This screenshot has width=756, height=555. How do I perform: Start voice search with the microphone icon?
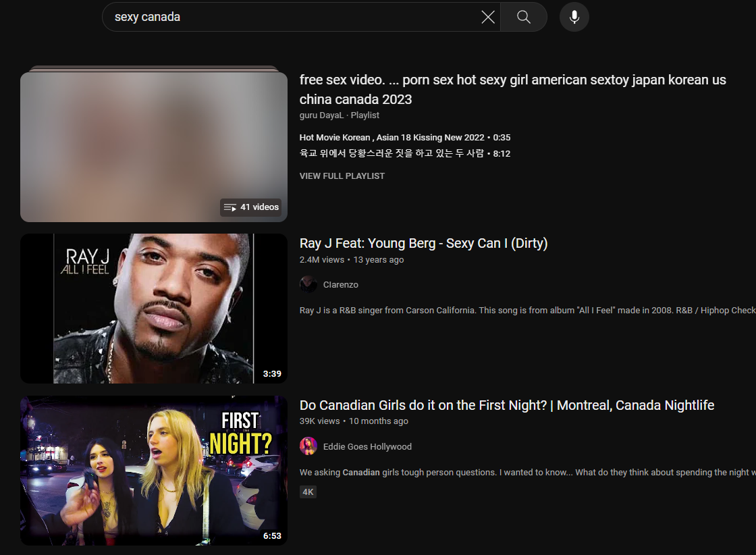click(x=574, y=18)
